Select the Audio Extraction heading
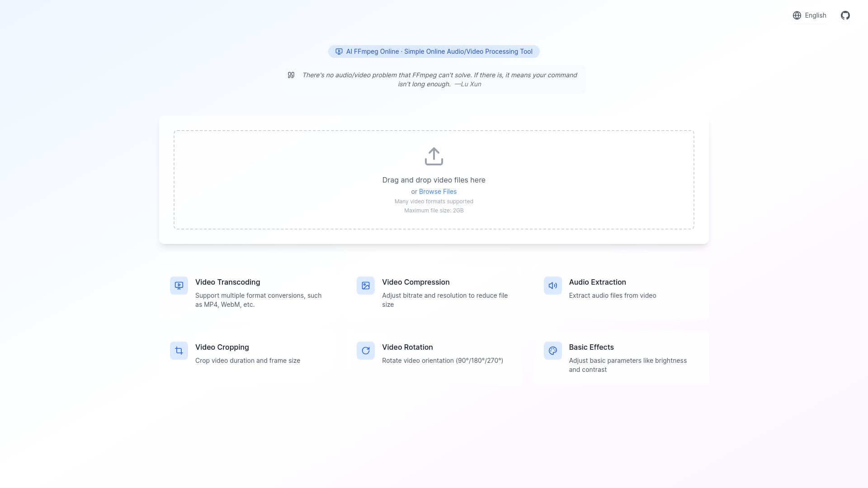The height and width of the screenshot is (488, 868). (597, 282)
